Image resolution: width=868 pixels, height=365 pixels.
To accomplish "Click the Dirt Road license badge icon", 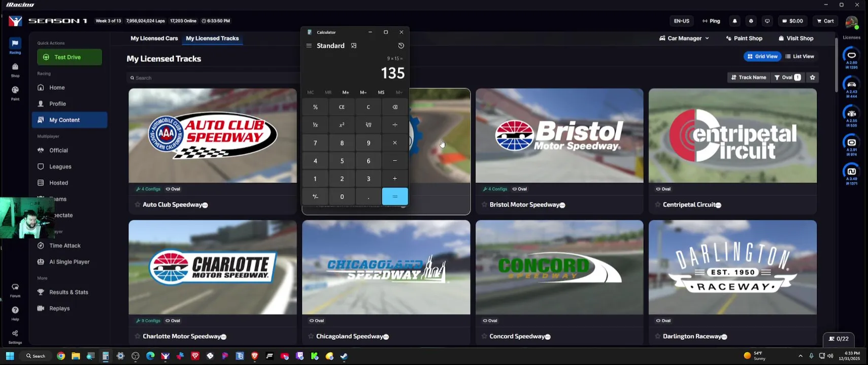I will coord(852,171).
